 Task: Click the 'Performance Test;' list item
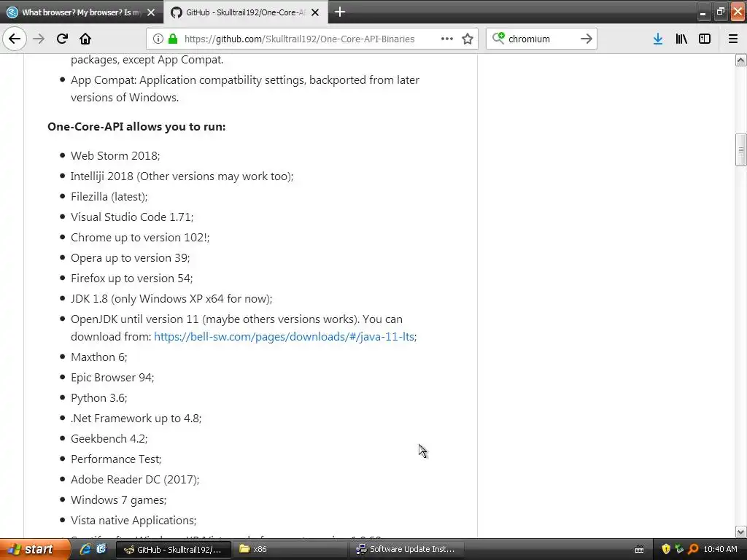pyautogui.click(x=116, y=459)
